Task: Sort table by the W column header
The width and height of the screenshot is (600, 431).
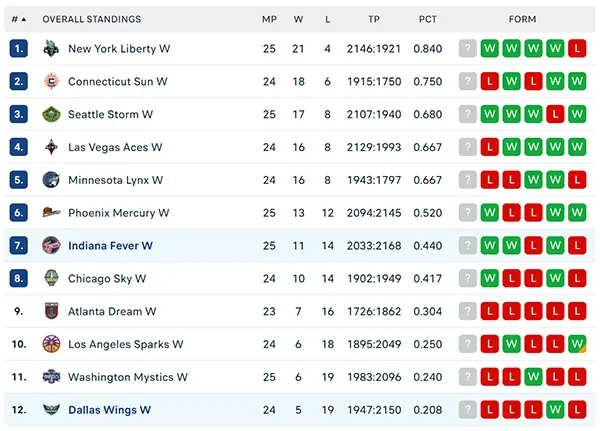Action: point(298,19)
